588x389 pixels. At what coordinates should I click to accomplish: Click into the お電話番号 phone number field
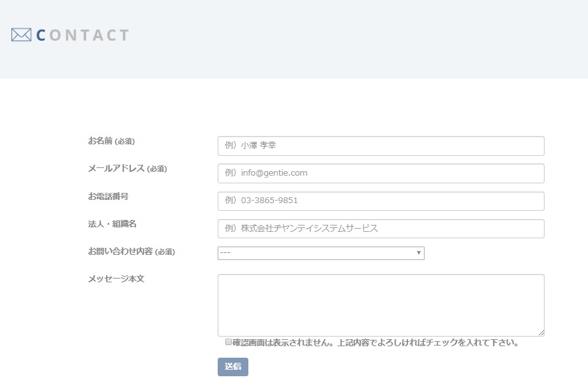pos(381,201)
